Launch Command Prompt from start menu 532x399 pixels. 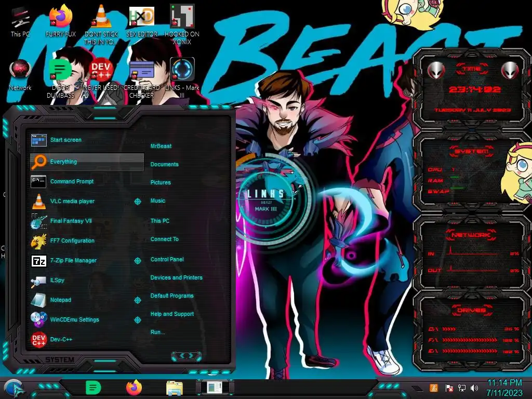tap(87, 181)
